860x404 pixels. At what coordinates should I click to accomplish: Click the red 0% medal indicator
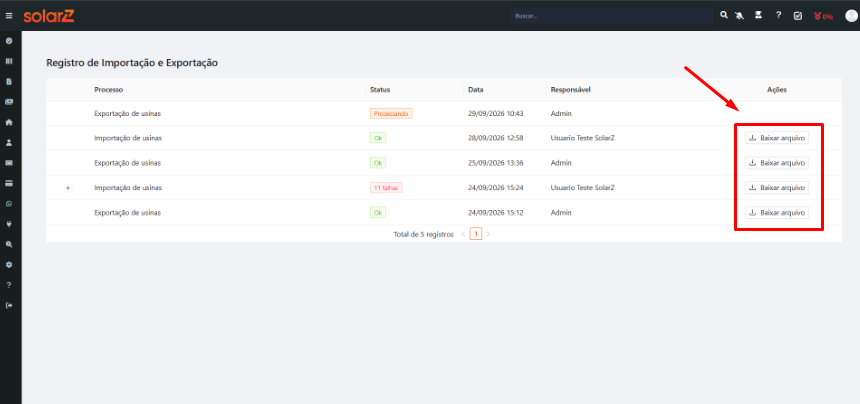[x=823, y=16]
